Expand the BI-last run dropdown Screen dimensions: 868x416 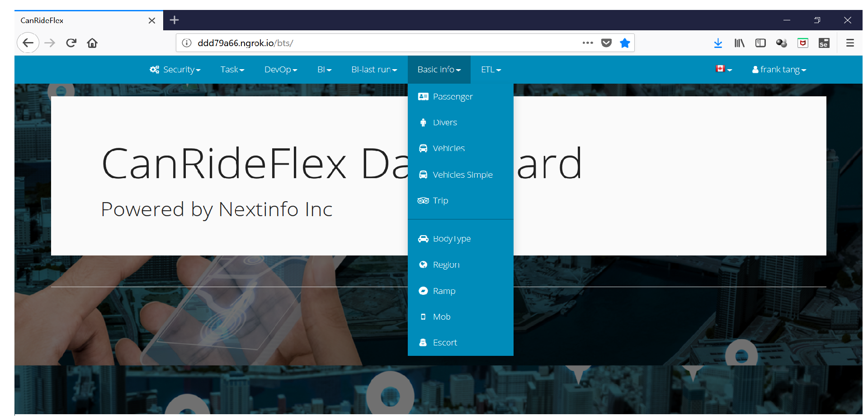coord(374,70)
